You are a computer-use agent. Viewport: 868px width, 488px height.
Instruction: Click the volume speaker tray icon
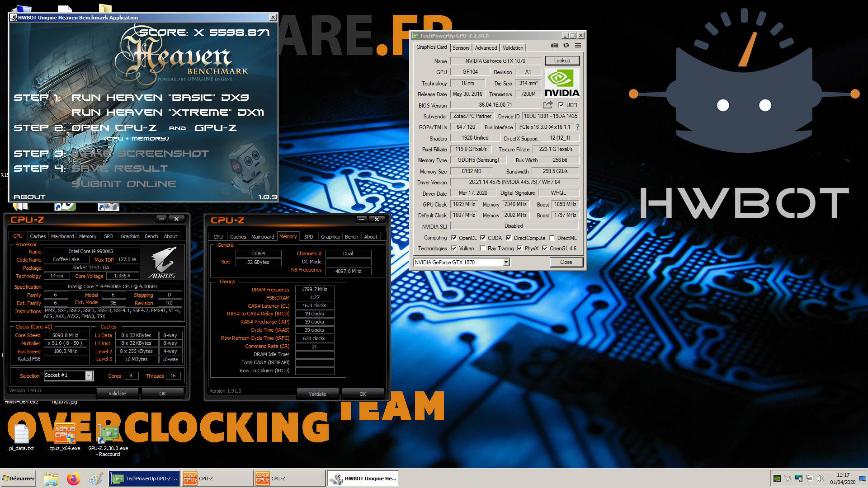821,479
